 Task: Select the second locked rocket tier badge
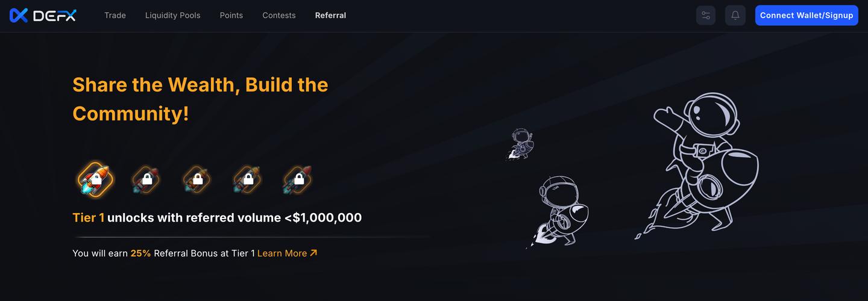[146, 179]
